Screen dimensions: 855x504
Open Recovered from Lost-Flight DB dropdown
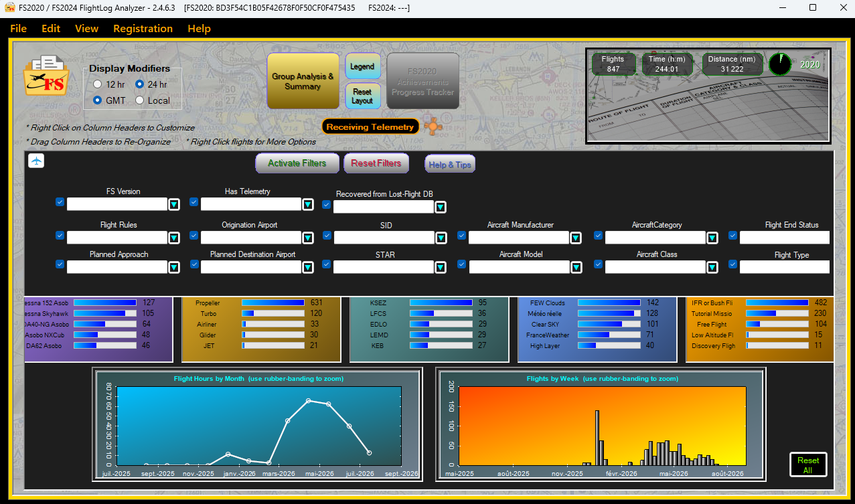tap(441, 207)
